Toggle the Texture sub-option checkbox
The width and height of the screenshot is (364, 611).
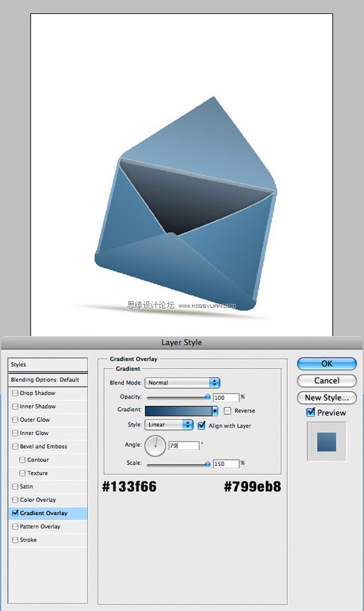(23, 473)
